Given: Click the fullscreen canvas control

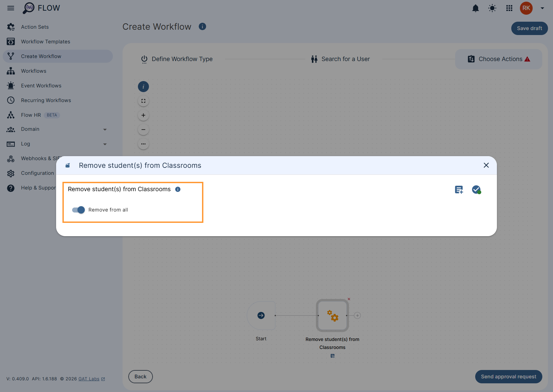Looking at the screenshot, I should [143, 101].
